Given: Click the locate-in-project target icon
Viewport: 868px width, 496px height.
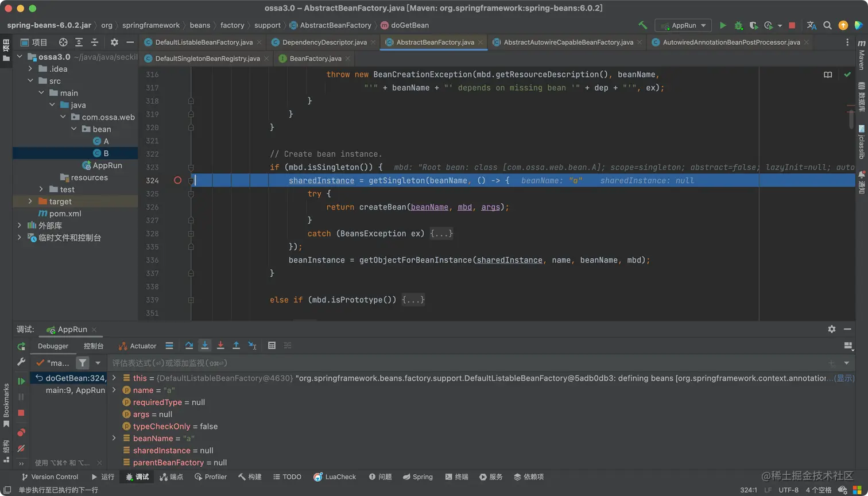Looking at the screenshot, I should pyautogui.click(x=63, y=42).
